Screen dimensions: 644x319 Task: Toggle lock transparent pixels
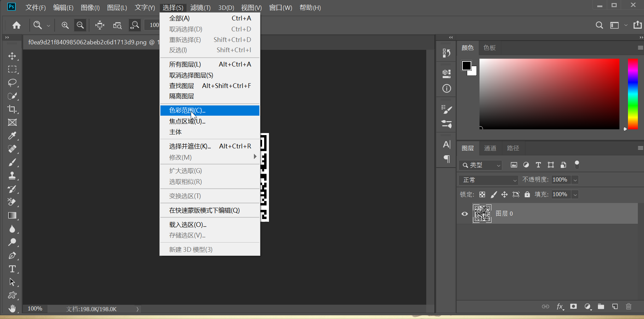pyautogui.click(x=482, y=194)
